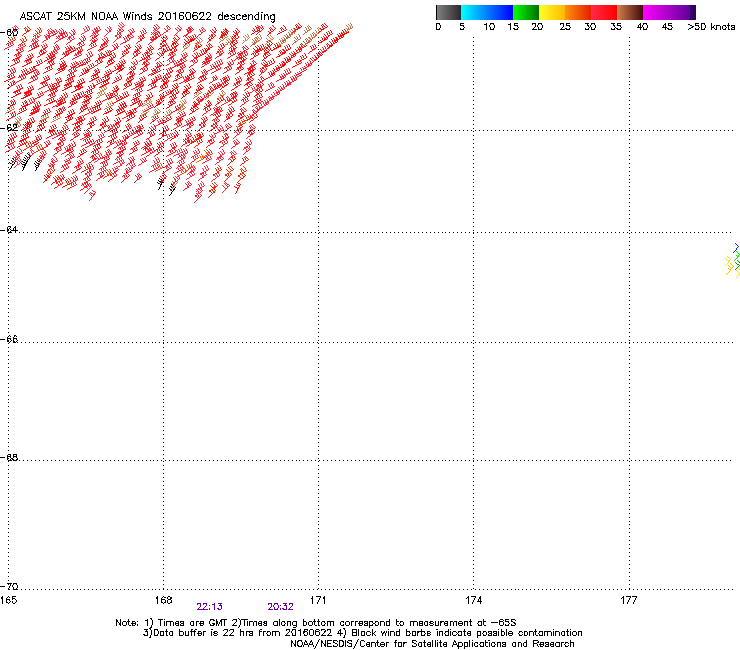The width and height of the screenshot is (740, 650).
Task: Click the '25' legend scale number
Action: 565,27
